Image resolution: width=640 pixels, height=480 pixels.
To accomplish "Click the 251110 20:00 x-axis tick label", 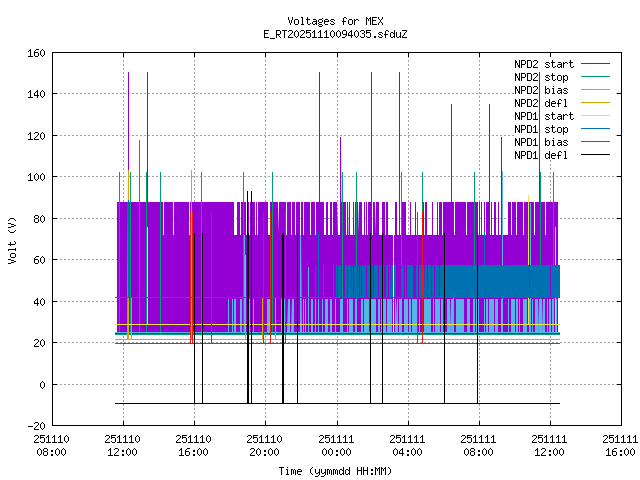I will pyautogui.click(x=264, y=445).
